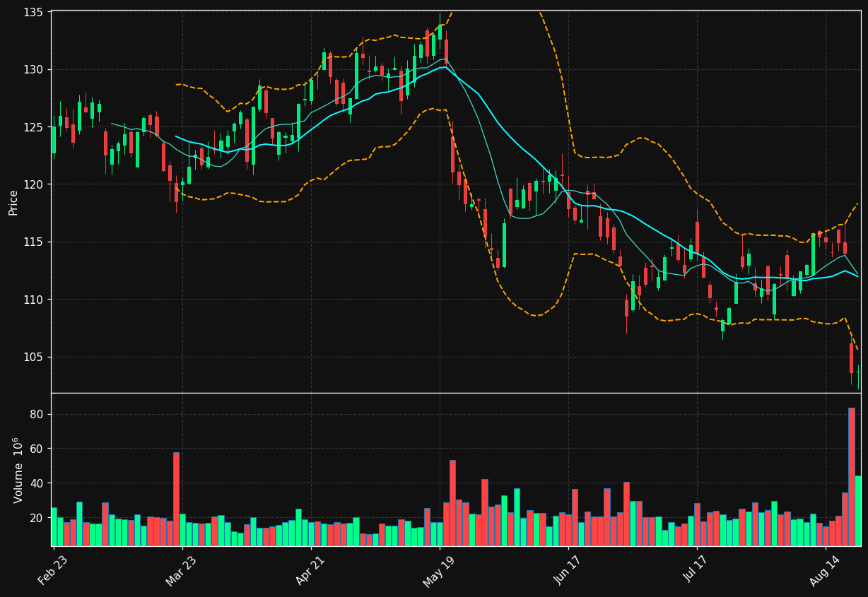
Task: Click the Volume 10^6 axis title
Action: (x=18, y=470)
